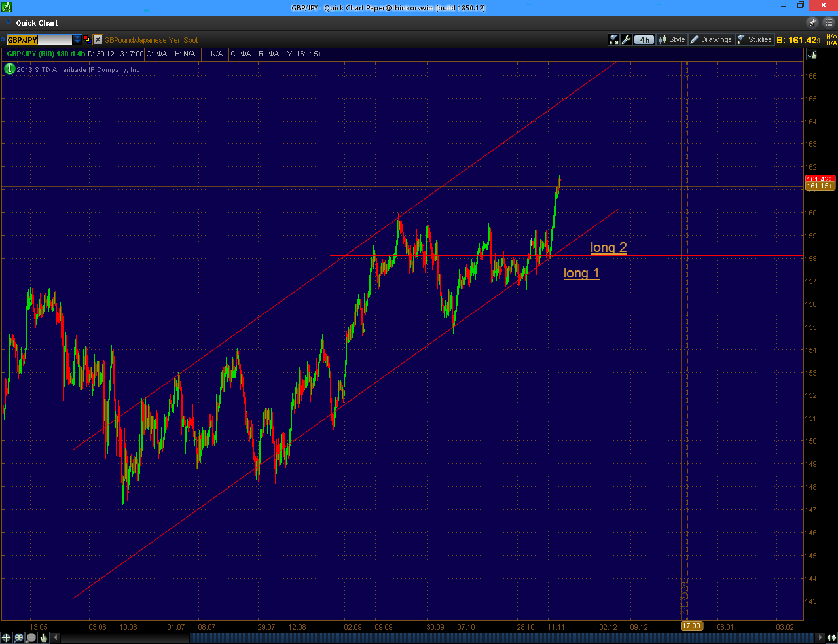Select the 'long 2' drawing label

(608, 247)
